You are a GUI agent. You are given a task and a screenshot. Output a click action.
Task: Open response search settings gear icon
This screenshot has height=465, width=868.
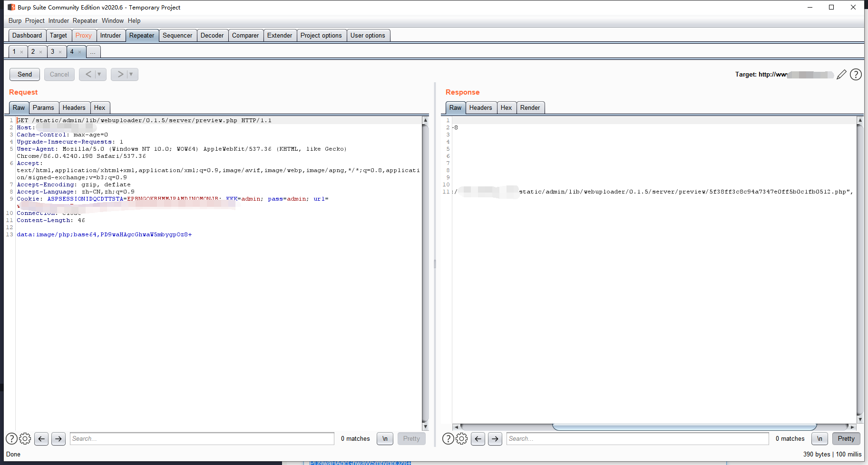coord(462,439)
